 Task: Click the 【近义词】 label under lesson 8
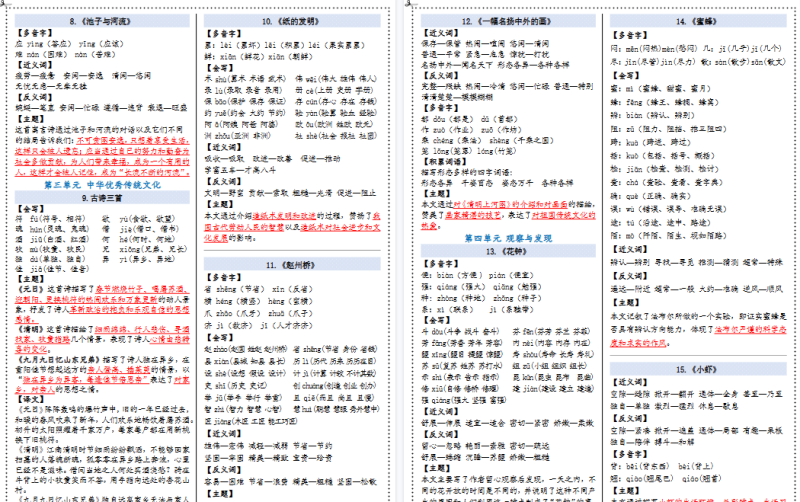point(34,65)
